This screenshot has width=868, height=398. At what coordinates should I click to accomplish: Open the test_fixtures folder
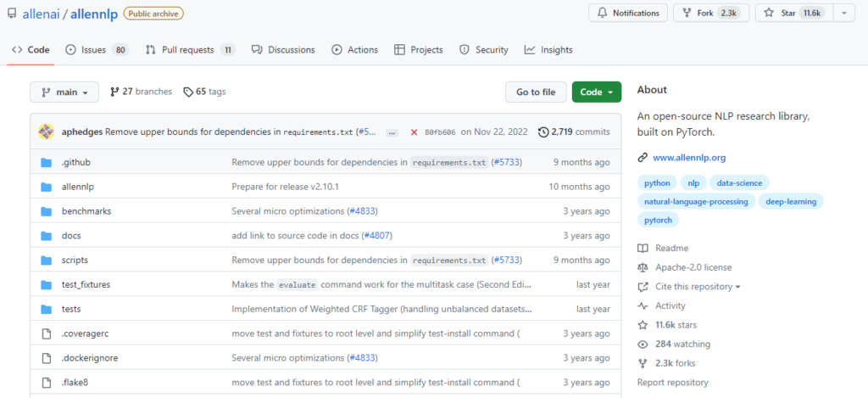point(86,284)
